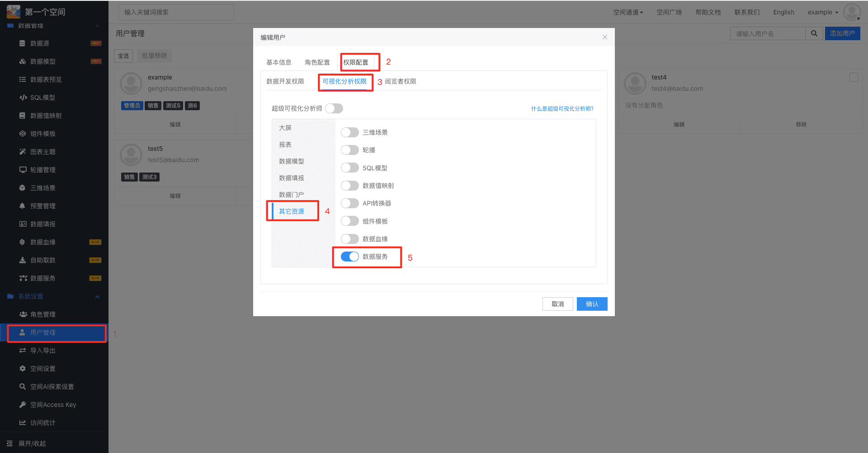Collapse the 系统设置 sidebar section
Viewport: 868px width, 453px height.
(x=97, y=297)
